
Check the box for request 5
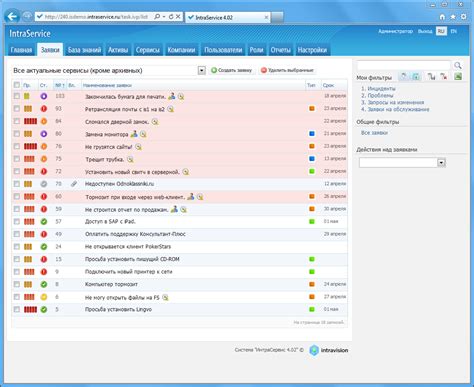[17, 309]
